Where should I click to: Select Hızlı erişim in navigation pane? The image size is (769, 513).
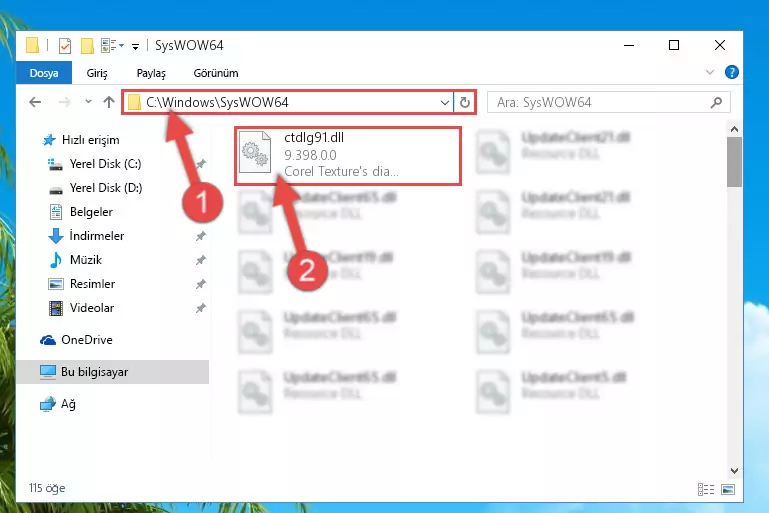[x=81, y=140]
